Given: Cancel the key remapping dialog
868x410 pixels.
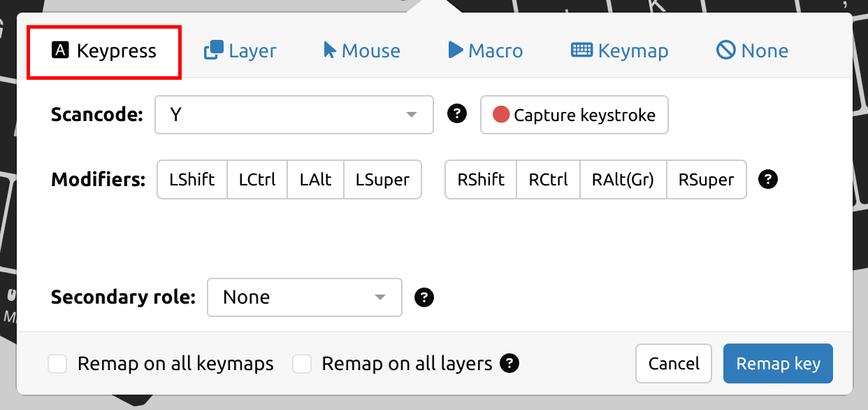Looking at the screenshot, I should click(673, 364).
